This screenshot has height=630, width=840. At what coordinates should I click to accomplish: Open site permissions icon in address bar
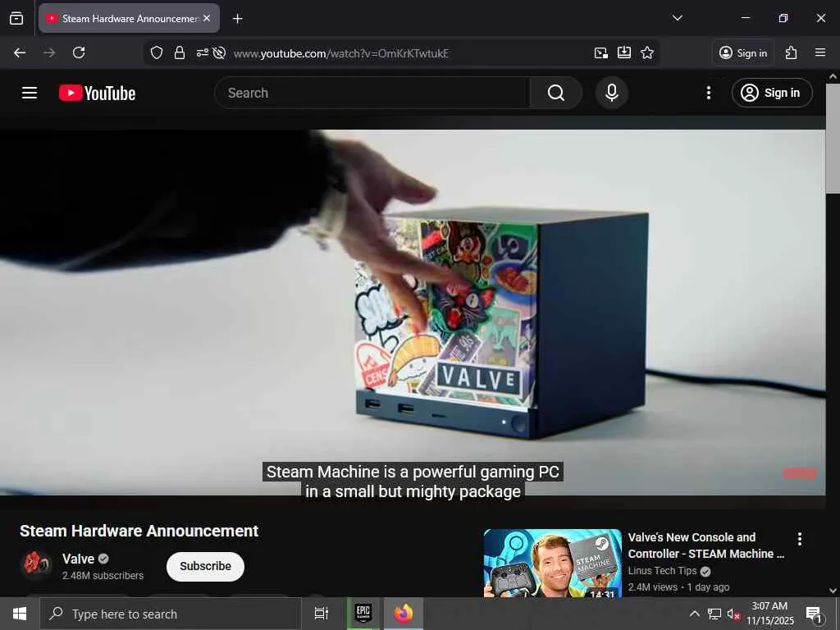click(202, 52)
